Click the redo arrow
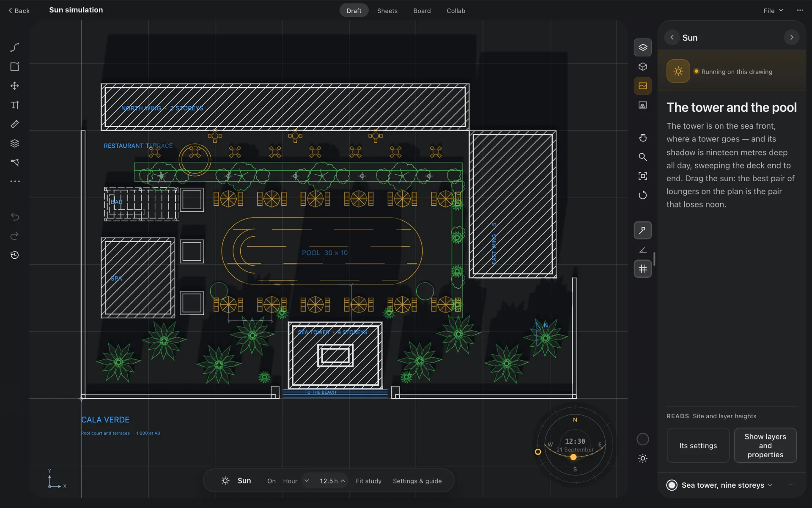This screenshot has height=508, width=812. click(x=15, y=236)
